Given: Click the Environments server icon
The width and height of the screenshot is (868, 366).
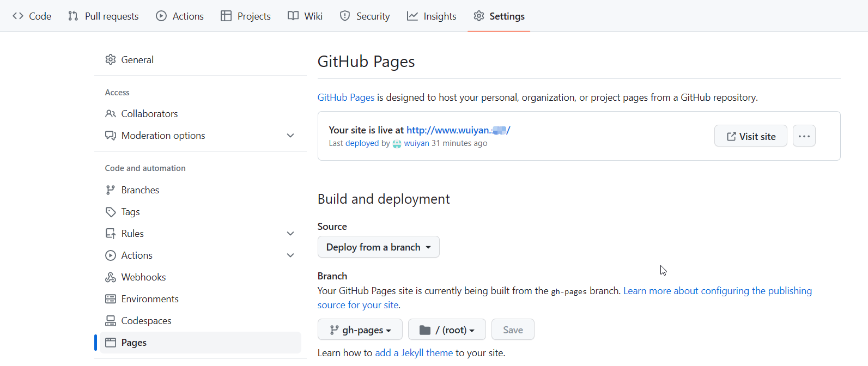Looking at the screenshot, I should 111,299.
